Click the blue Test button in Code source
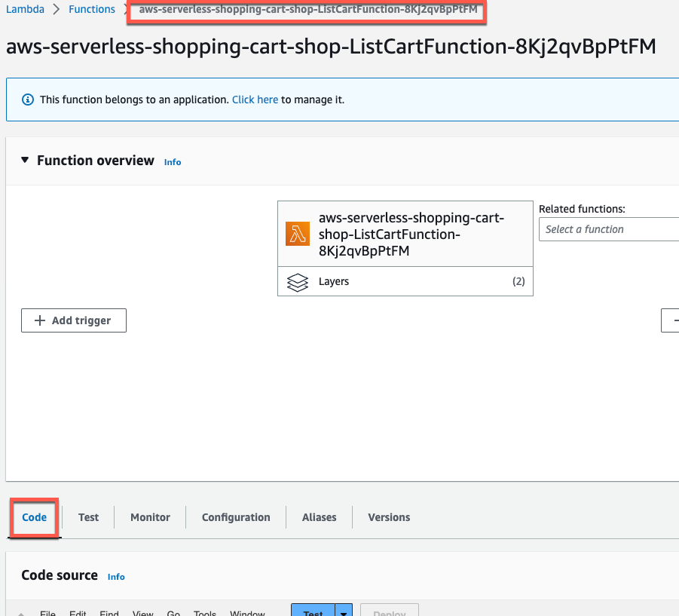The height and width of the screenshot is (616, 679). (x=313, y=611)
